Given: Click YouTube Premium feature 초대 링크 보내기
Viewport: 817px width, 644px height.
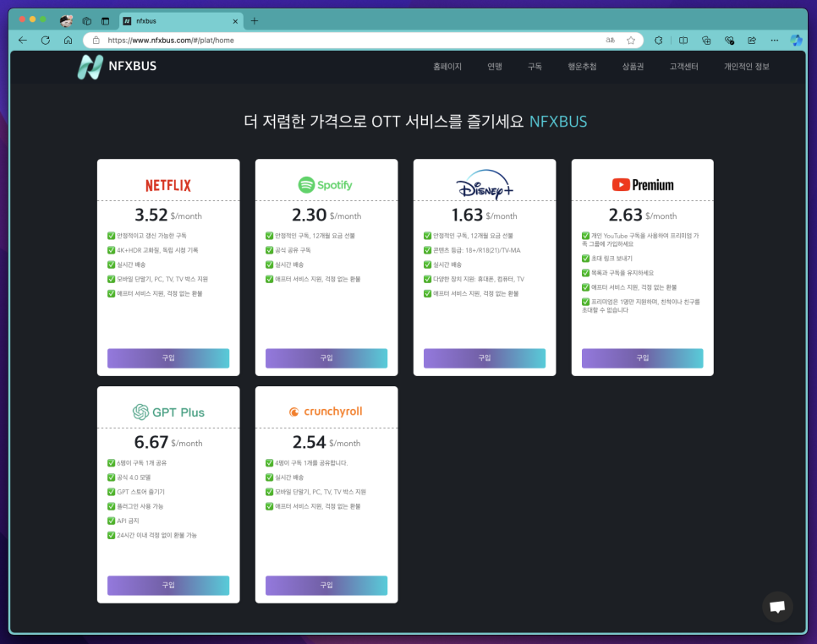Looking at the screenshot, I should pyautogui.click(x=607, y=259).
